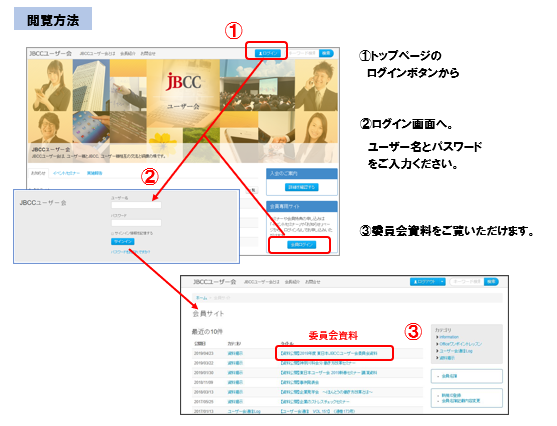Switch to the 実績報告 tab
557x426 pixels.
pos(94,173)
